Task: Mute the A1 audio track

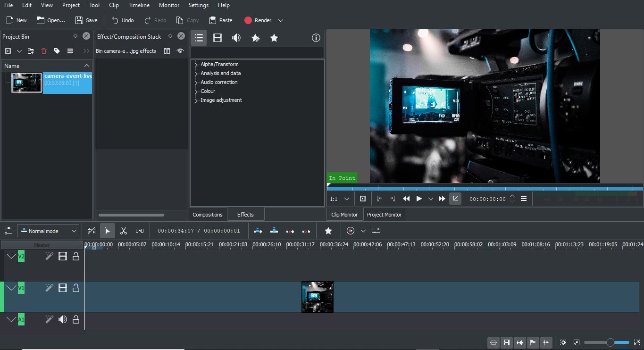Action: 62,319
